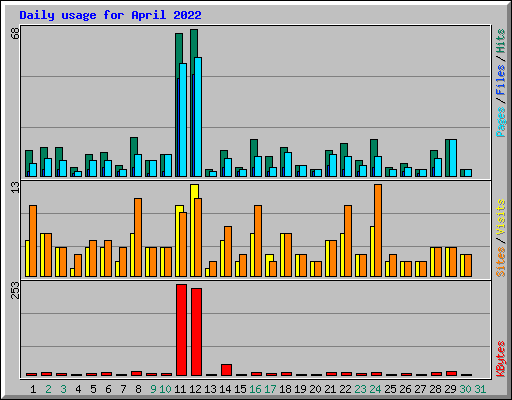Image resolution: width=512 pixels, height=400 pixels.
Task: Click day label '30' on the x-axis
Action: coord(465,389)
